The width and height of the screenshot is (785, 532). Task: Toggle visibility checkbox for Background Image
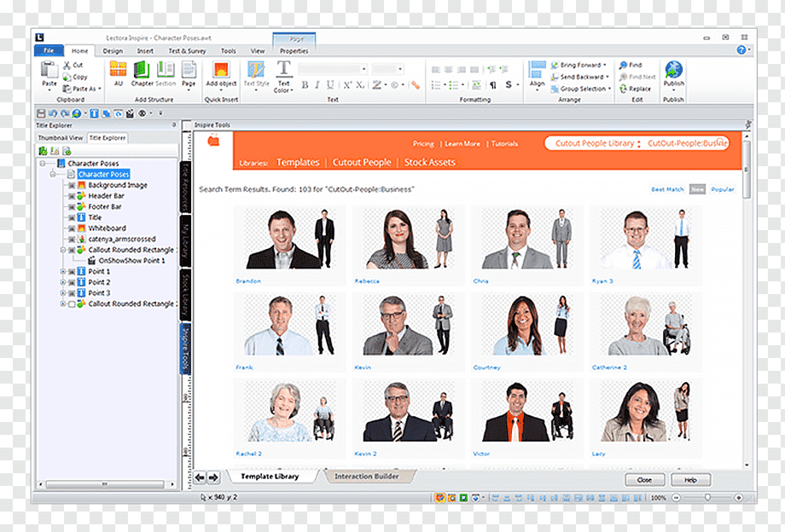[x=72, y=185]
